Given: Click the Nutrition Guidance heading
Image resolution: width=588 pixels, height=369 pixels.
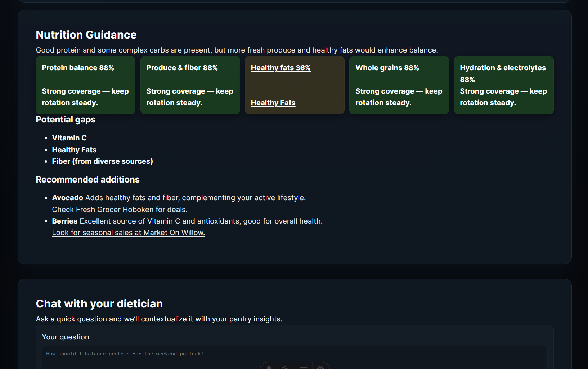Looking at the screenshot, I should pos(86,35).
